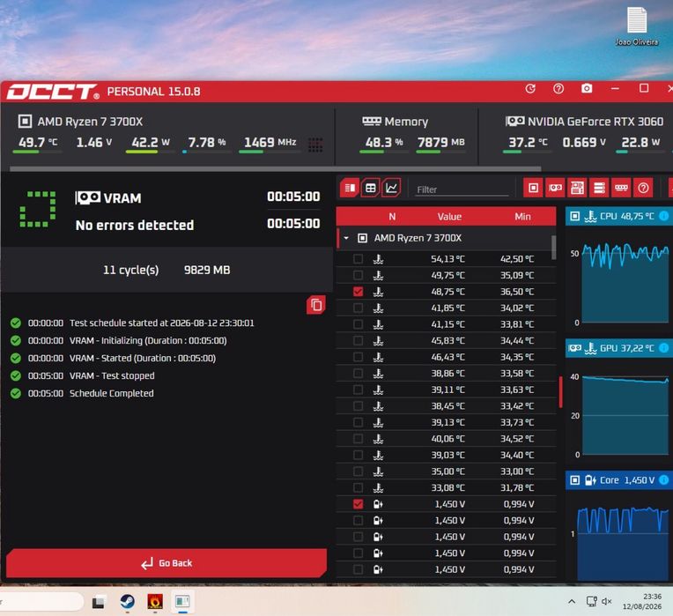Tick the checkbox for the 41,85 °C sensor
Viewport: 673px width, 616px height.
point(358,308)
